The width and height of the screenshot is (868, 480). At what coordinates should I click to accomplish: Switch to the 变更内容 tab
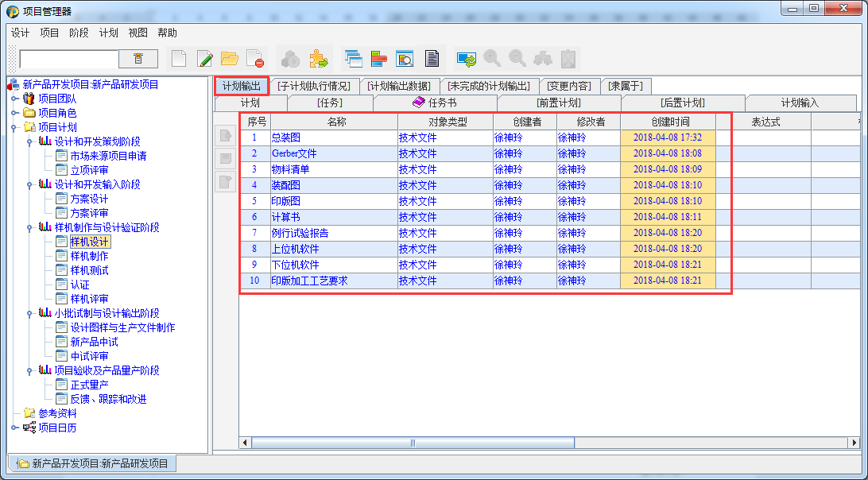(x=568, y=86)
